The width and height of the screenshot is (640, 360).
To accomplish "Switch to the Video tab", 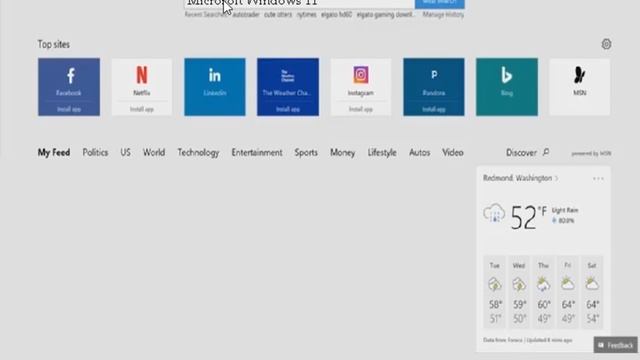I will point(453,153).
